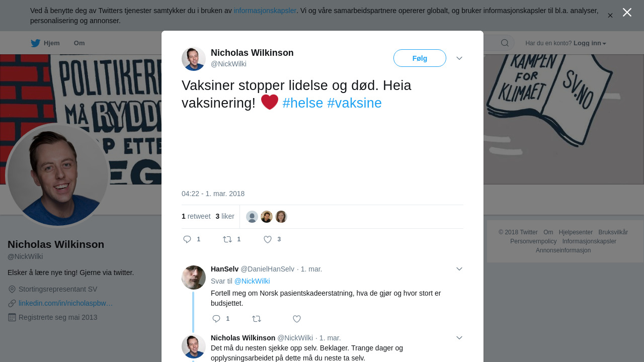This screenshot has height=362, width=644.
Task: Follow Nicholas Wilkinson with Følg button
Action: coord(420,58)
